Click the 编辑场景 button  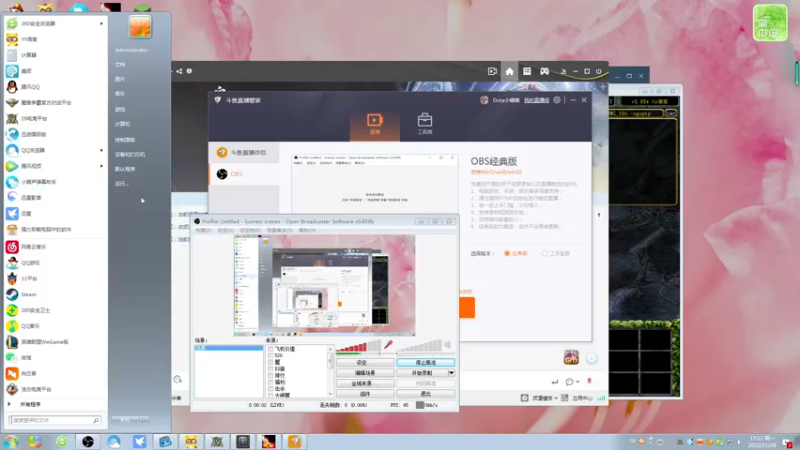[365, 373]
